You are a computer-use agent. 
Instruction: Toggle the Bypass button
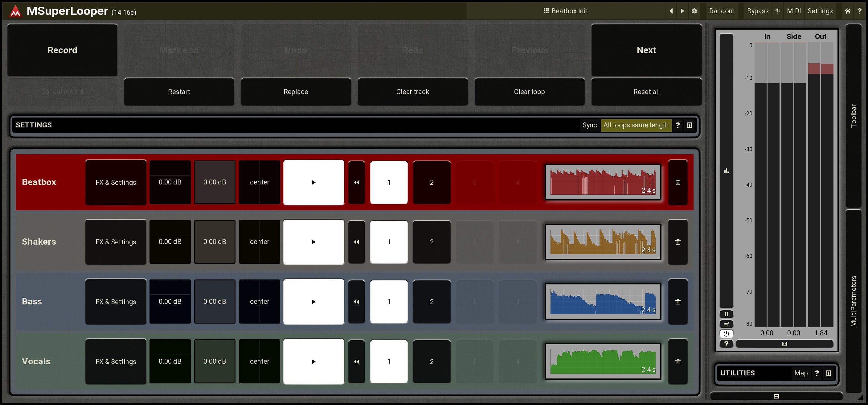757,11
